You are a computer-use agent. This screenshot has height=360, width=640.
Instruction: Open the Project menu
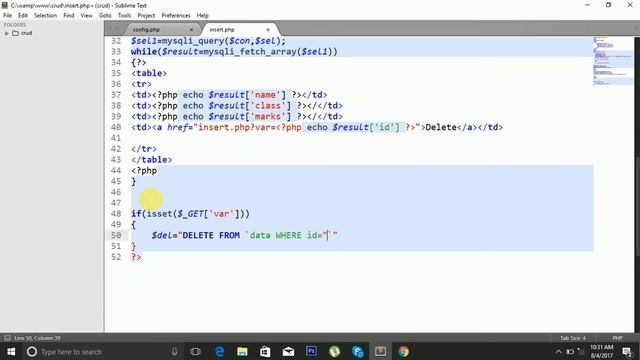(x=146, y=16)
